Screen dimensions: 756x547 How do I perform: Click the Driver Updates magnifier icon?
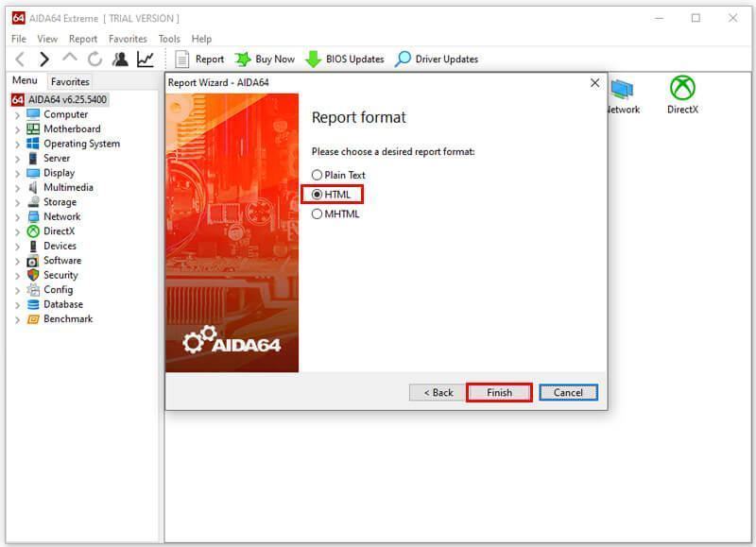point(404,59)
